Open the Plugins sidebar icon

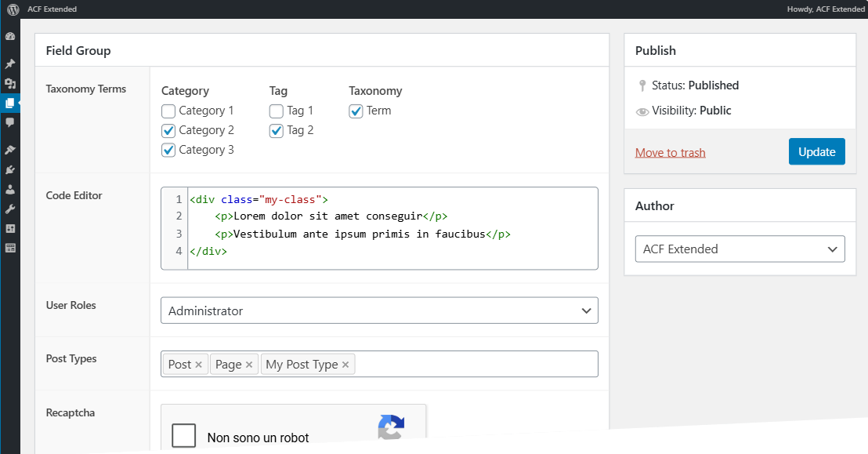point(10,169)
